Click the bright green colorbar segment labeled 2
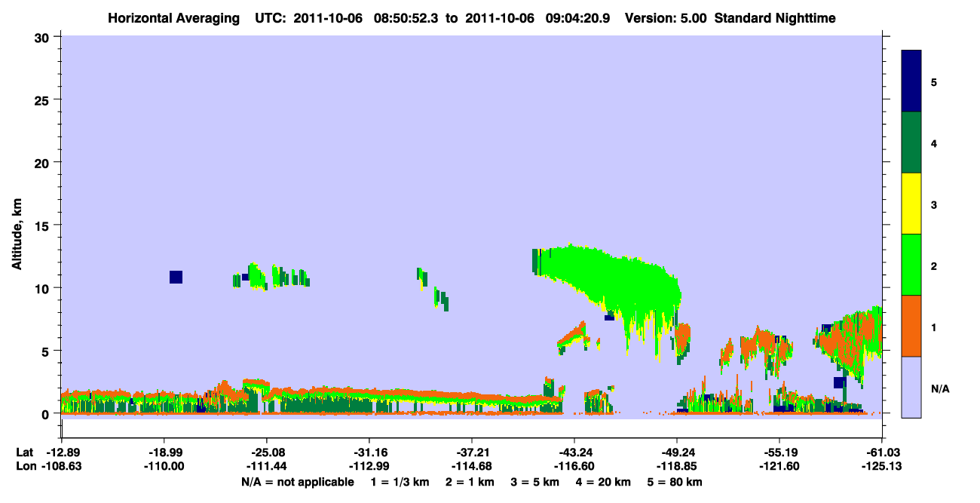This screenshot has height=503, width=980. pos(911,264)
